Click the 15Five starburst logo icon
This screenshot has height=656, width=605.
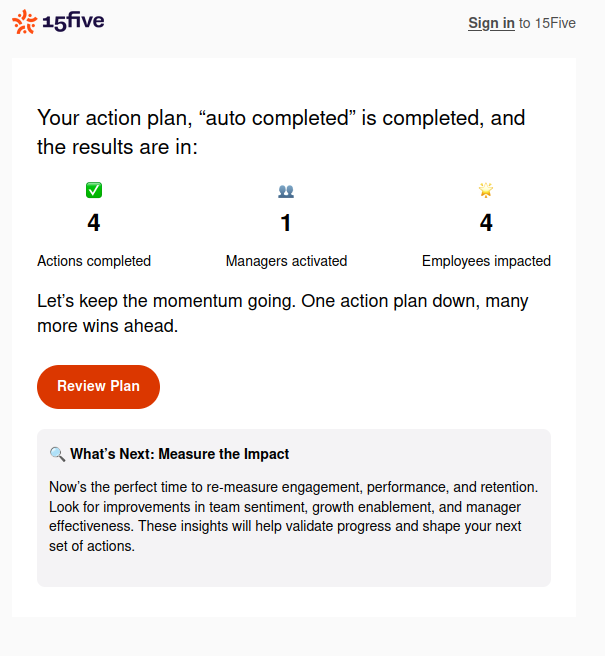click(x=24, y=22)
